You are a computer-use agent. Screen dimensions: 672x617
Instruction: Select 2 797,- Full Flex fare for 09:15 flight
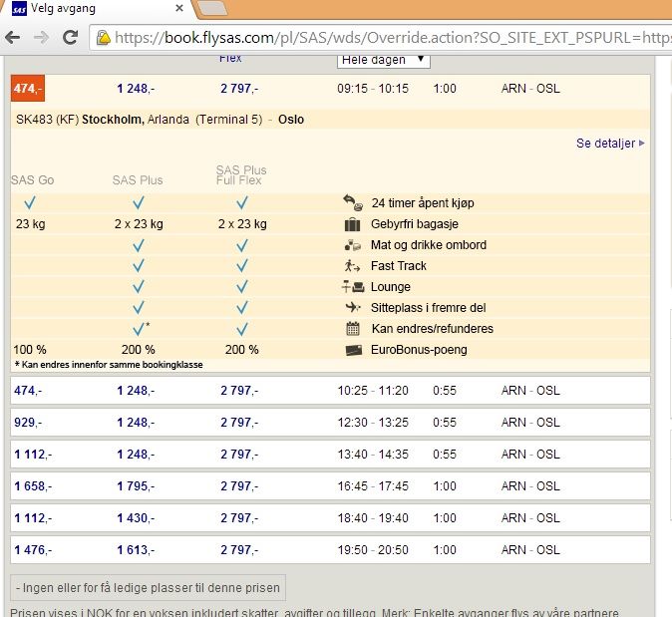coord(239,89)
